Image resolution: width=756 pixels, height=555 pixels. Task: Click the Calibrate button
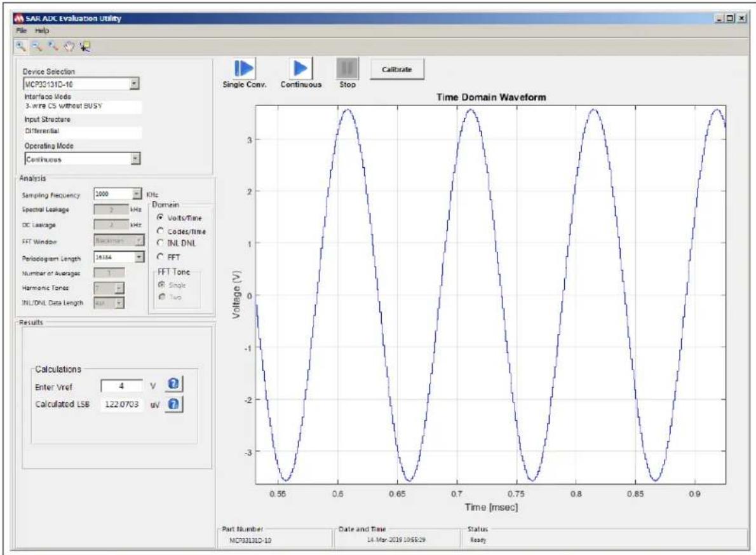point(397,69)
